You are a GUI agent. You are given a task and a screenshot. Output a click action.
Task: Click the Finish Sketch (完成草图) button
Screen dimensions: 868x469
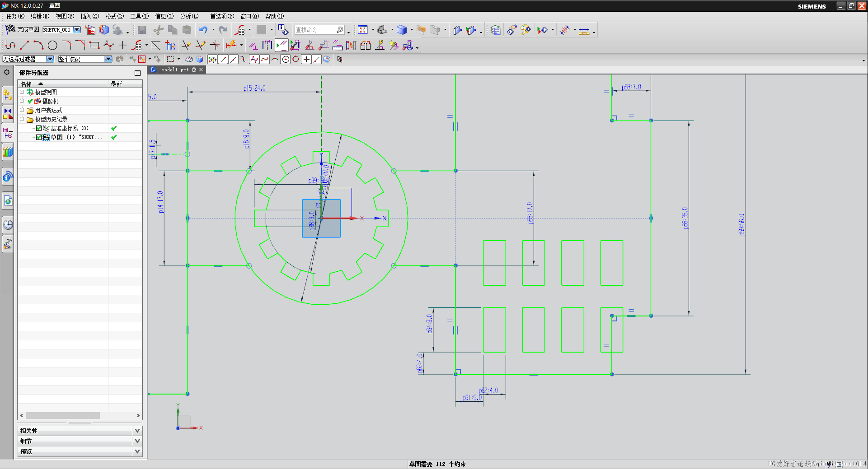click(22, 29)
